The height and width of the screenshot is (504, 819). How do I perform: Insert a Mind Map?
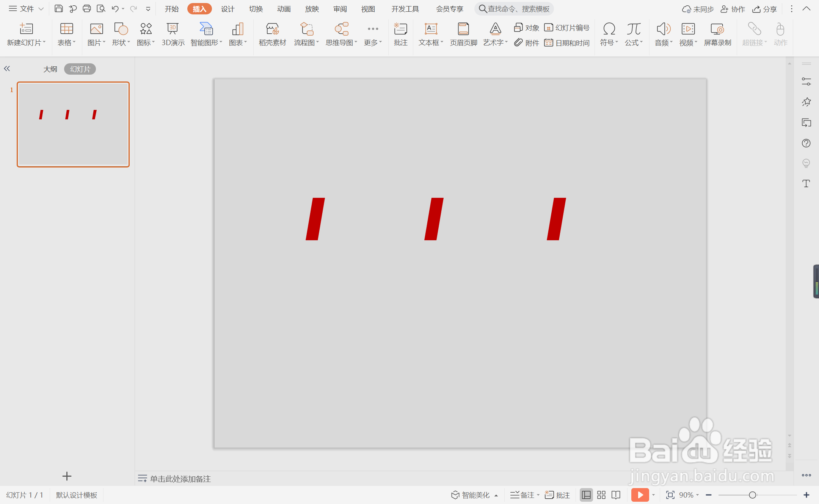[x=341, y=34]
